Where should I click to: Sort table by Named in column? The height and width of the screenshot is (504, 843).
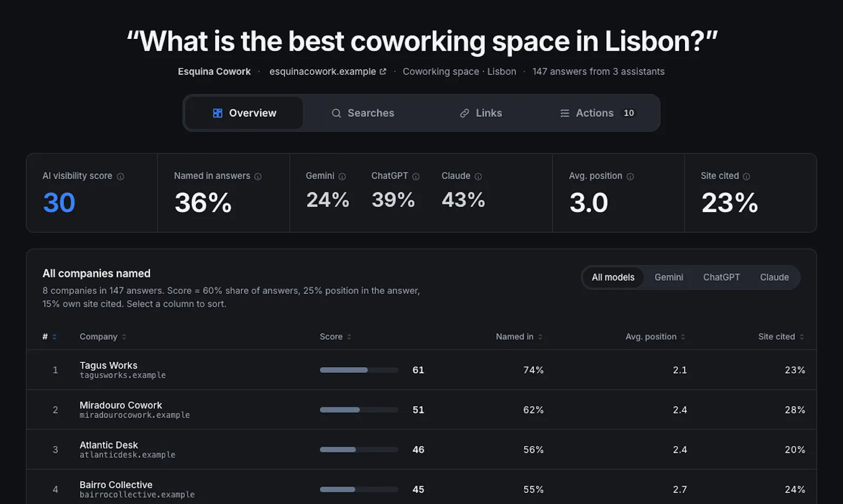tap(519, 337)
